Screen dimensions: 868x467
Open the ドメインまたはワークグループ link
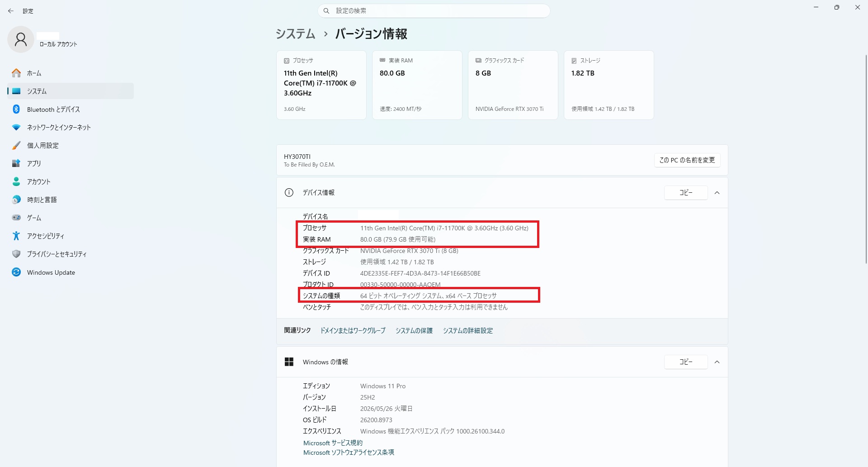pyautogui.click(x=353, y=331)
